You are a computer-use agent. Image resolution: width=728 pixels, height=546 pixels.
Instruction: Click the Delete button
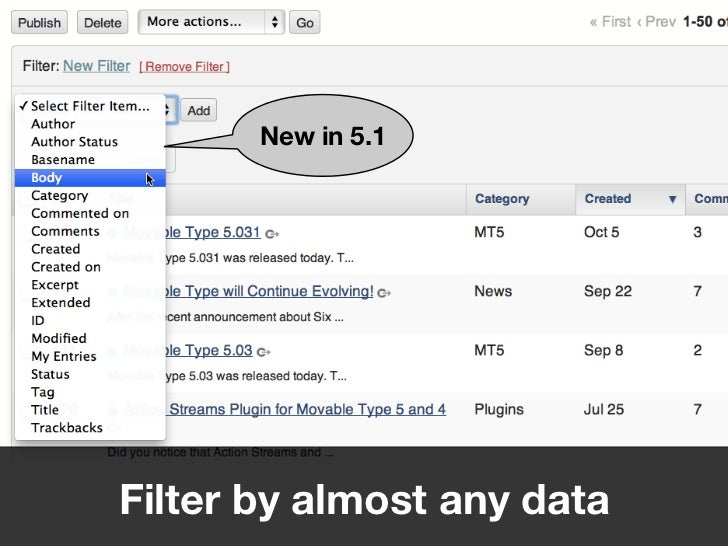(x=102, y=22)
